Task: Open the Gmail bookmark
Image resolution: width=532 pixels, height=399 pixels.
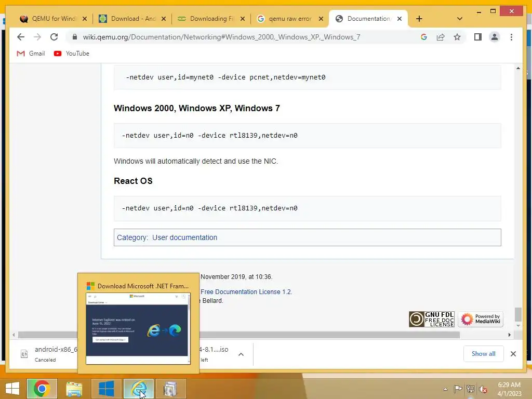Action: 31,54
